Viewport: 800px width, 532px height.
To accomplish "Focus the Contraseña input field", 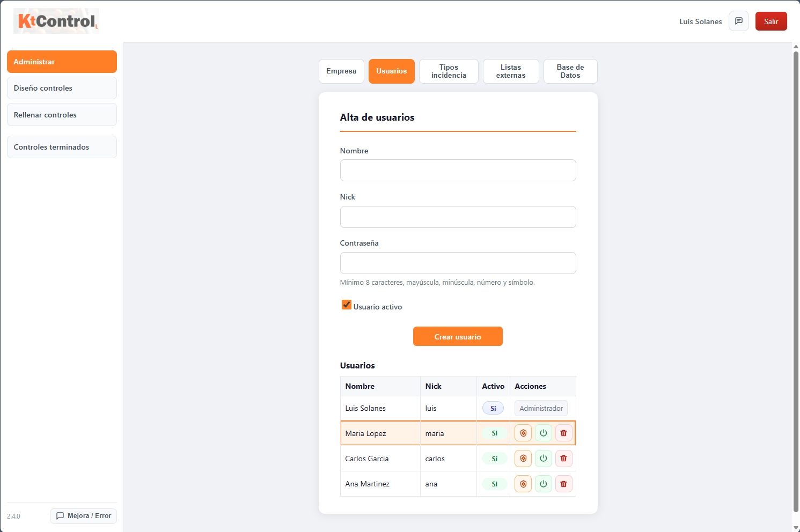I will (x=458, y=263).
